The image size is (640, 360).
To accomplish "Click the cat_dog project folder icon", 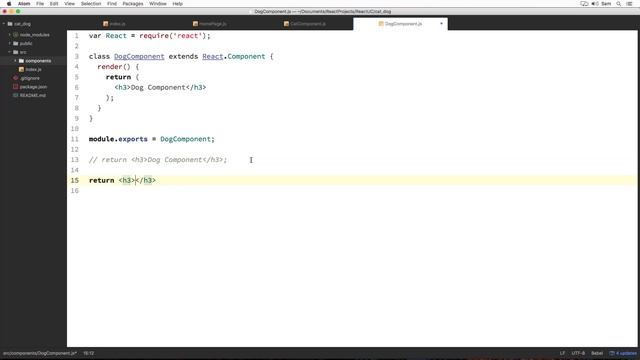I will coord(10,24).
